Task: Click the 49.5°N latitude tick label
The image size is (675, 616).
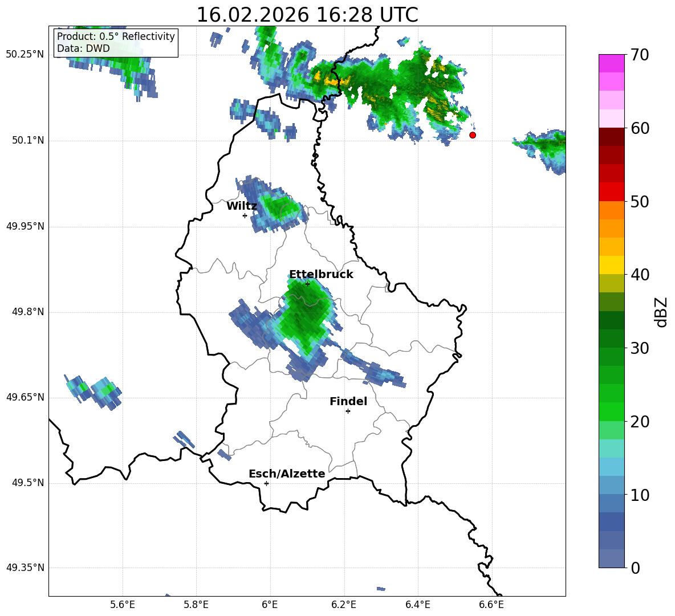Action: tap(28, 483)
